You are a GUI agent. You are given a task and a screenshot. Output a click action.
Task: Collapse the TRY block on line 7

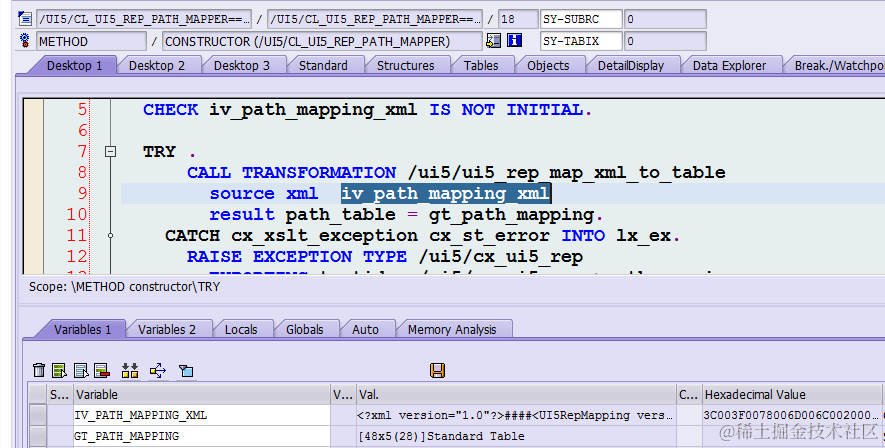click(111, 151)
